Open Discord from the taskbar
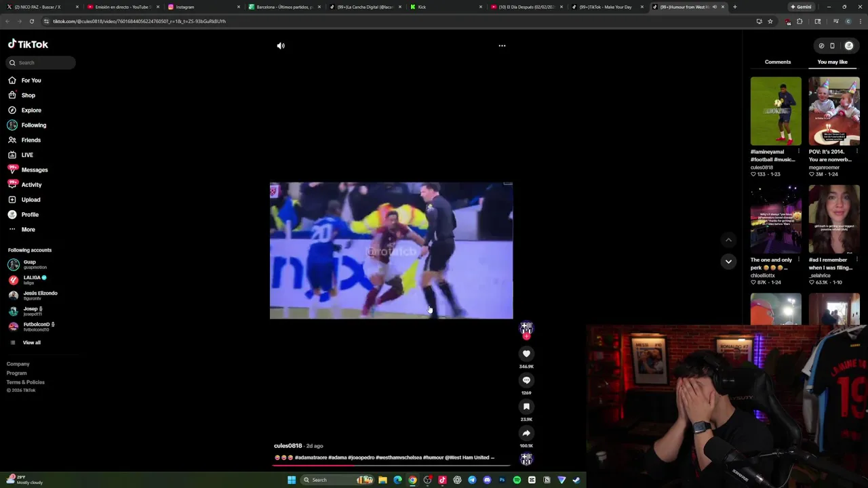The width and height of the screenshot is (868, 488). click(487, 480)
